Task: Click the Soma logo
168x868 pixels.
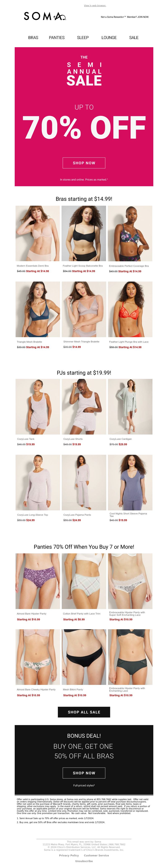Action: coord(45,16)
